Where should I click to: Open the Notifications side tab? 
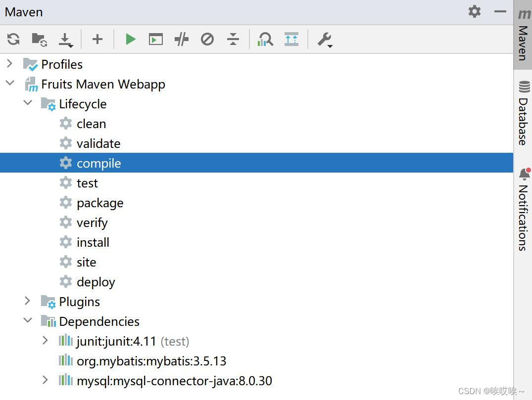click(523, 210)
